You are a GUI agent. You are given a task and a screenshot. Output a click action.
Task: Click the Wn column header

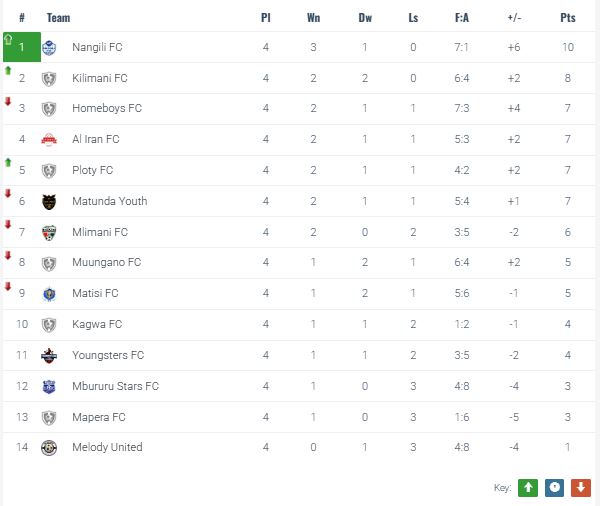(x=314, y=18)
